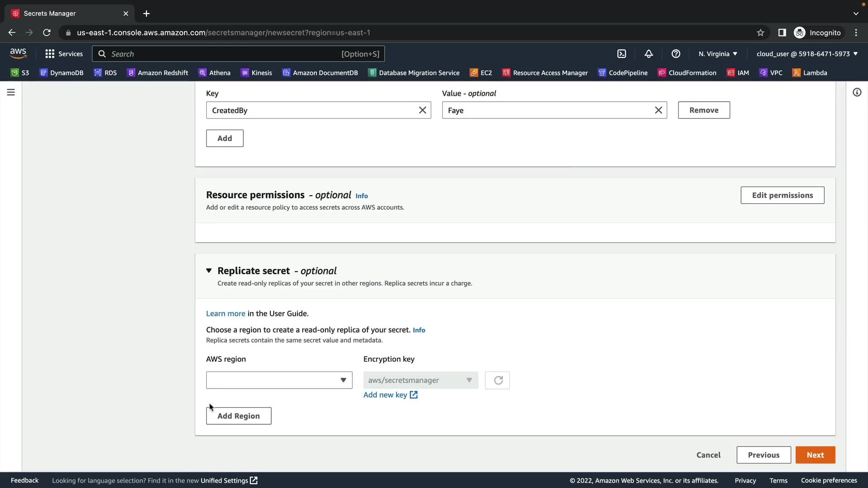Open the N. Virginia region selector
The image size is (868, 488).
(718, 54)
